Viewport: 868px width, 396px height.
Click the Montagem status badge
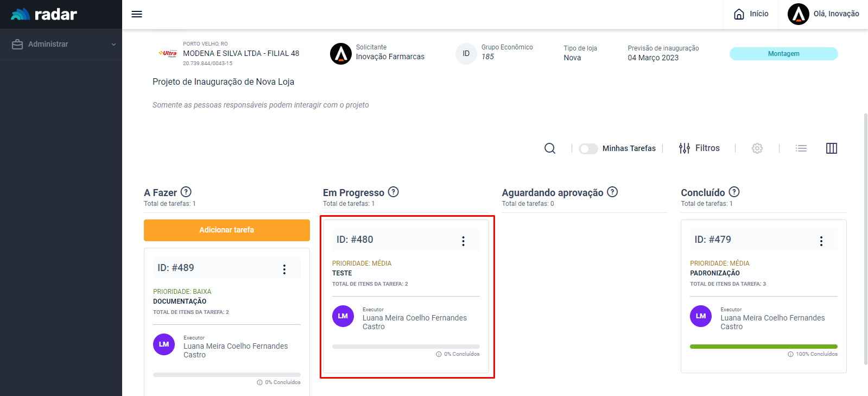click(783, 54)
